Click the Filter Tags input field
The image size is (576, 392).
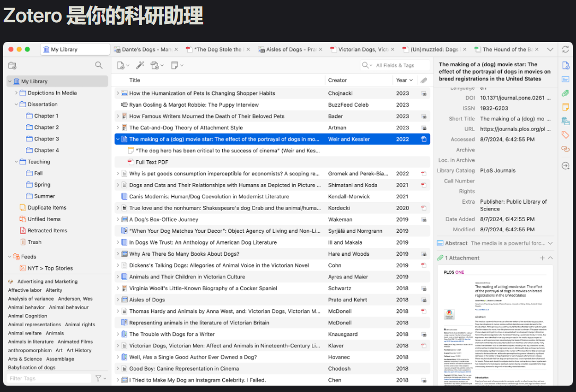pyautogui.click(x=49, y=378)
